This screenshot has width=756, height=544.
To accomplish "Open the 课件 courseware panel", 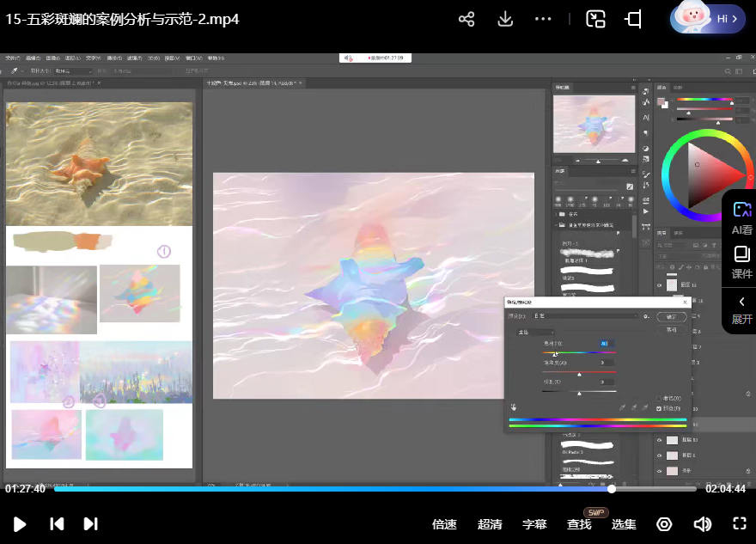I will point(741,262).
